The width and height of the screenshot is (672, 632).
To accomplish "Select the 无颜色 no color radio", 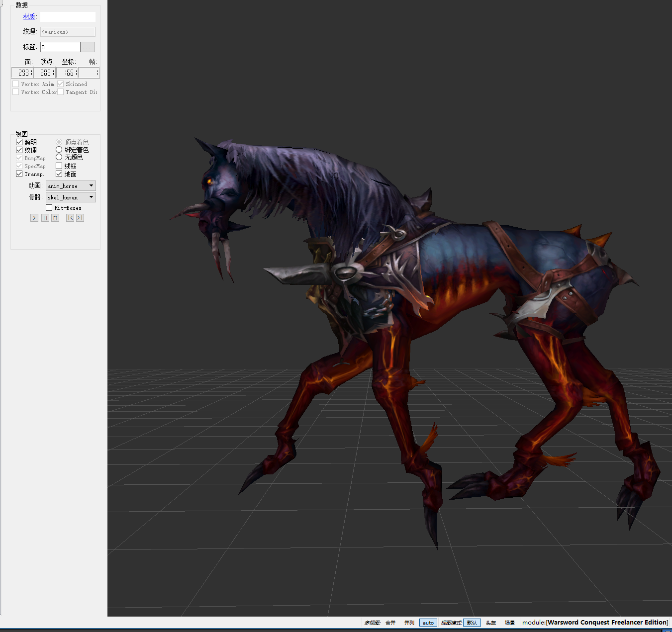I will point(59,157).
